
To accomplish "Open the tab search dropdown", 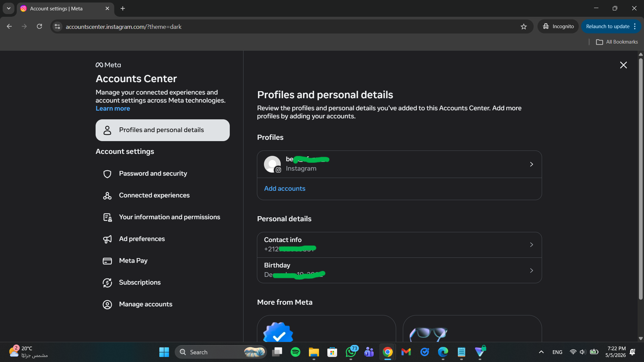I will pos(9,8).
